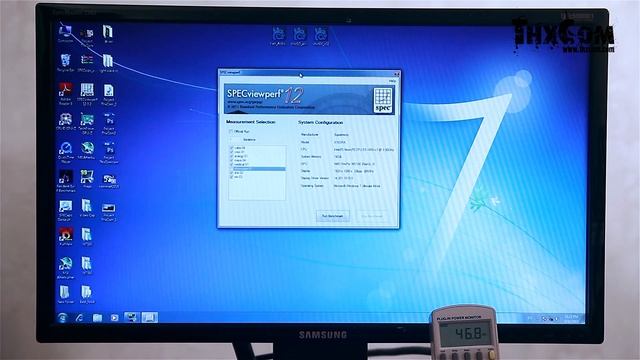Viewport: 640px width, 360px height.
Task: Click the Iterations input field
Action: click(235, 140)
